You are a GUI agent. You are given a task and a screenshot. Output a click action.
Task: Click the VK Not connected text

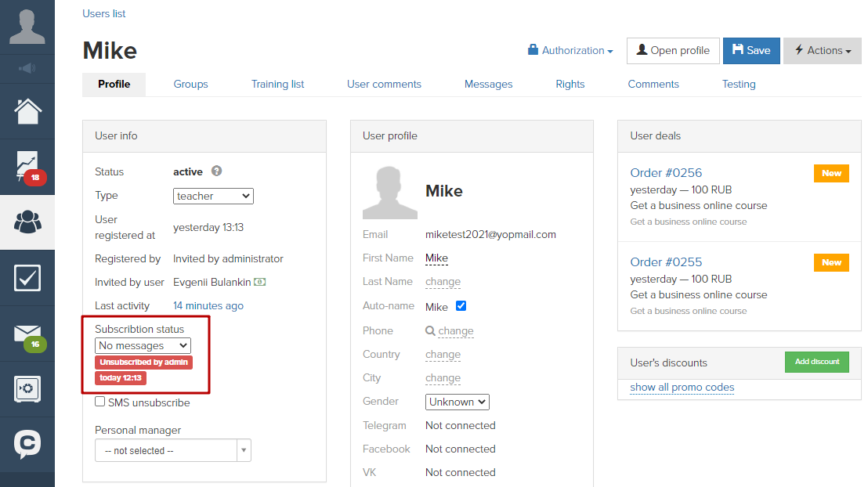tap(460, 473)
